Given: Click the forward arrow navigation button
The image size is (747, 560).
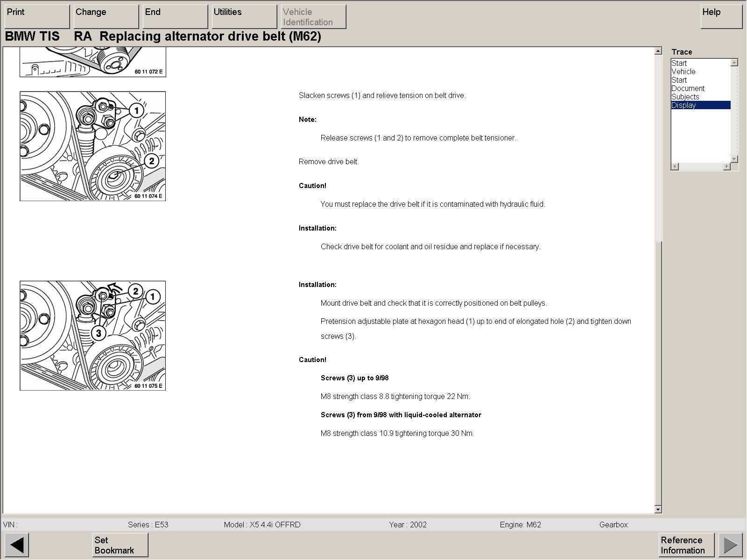Looking at the screenshot, I should (730, 545).
